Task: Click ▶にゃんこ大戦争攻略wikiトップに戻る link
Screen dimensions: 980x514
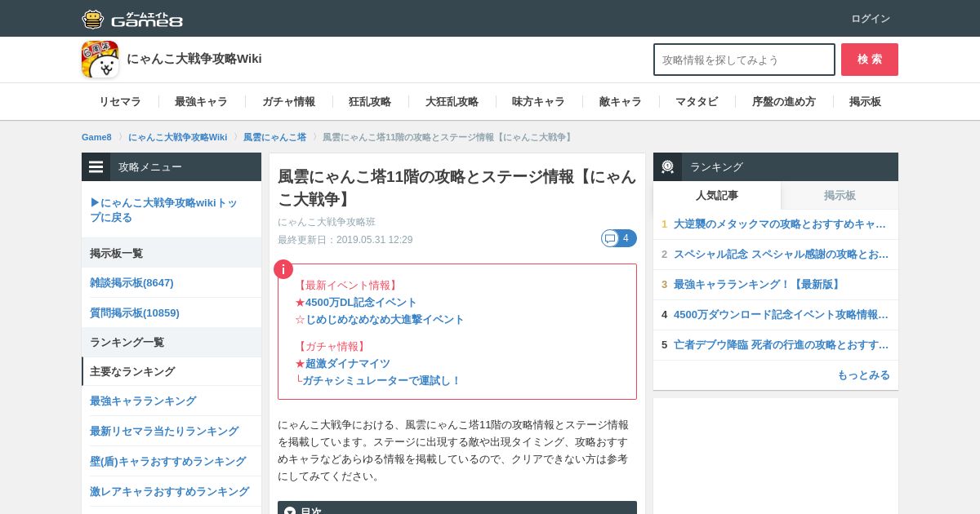Action: (x=164, y=210)
